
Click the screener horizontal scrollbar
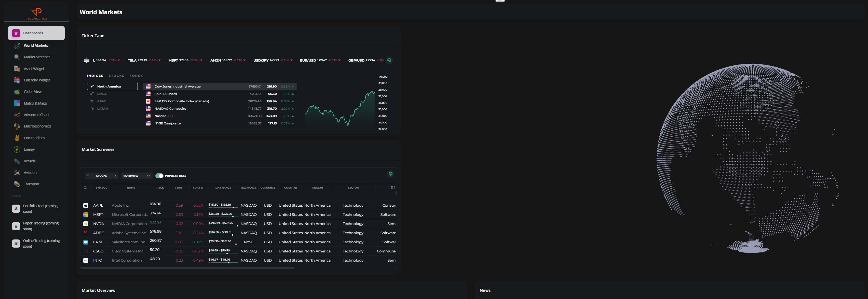187,268
